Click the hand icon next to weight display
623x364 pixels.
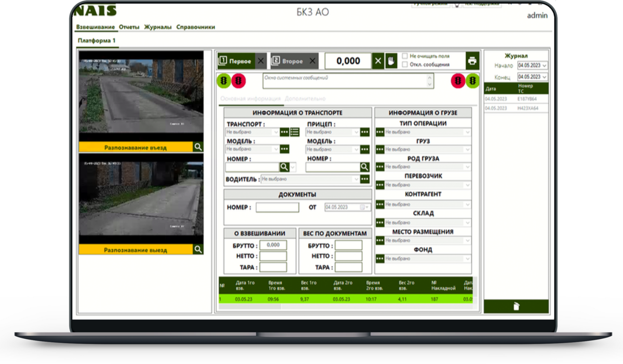pos(391,61)
